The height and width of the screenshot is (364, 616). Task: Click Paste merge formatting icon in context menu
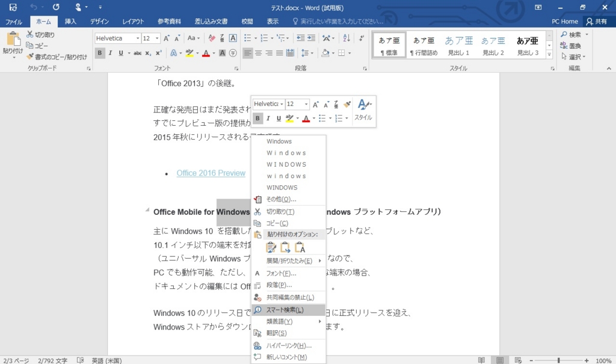[286, 247]
